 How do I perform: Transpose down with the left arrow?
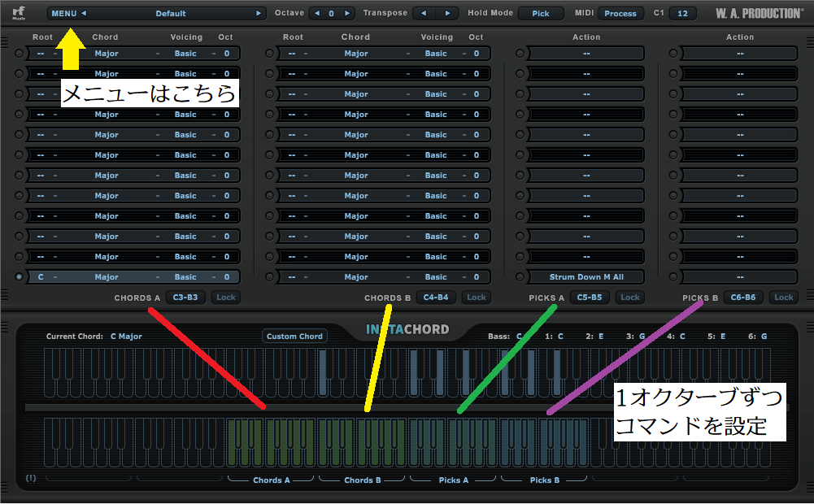tap(424, 14)
